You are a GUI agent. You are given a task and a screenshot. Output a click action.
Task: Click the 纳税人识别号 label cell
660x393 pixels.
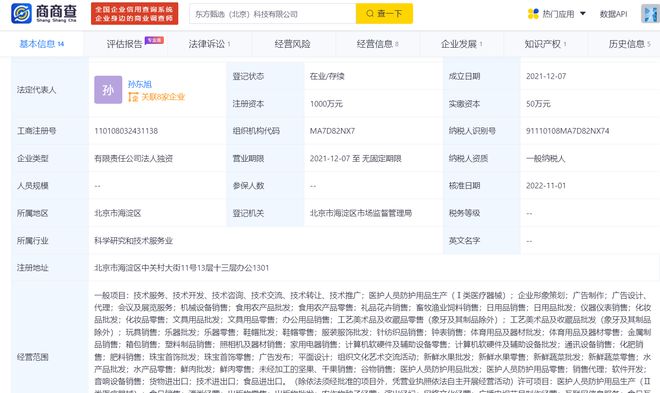click(482, 131)
